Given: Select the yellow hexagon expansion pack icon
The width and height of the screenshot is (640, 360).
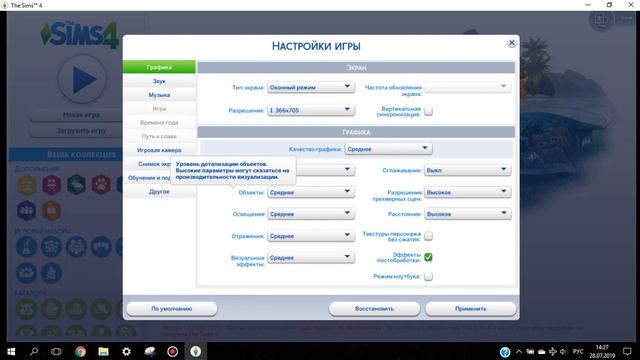Looking at the screenshot, I should pos(27,184).
